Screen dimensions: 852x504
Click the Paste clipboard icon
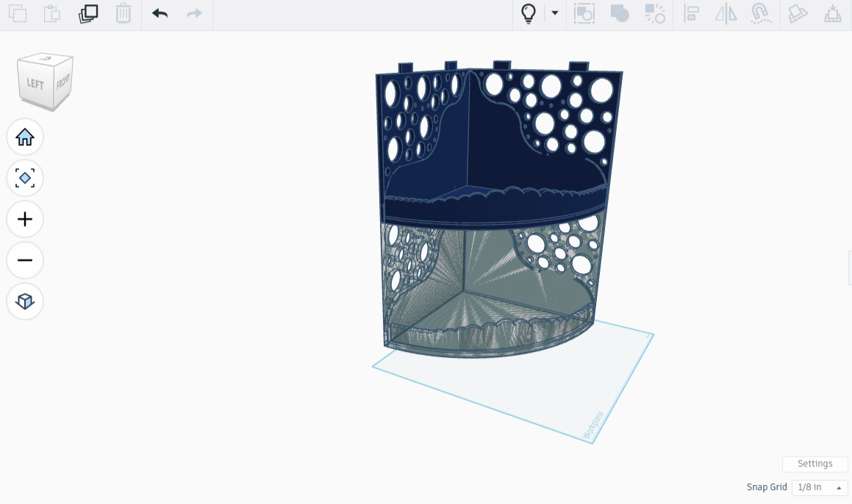pyautogui.click(x=52, y=13)
